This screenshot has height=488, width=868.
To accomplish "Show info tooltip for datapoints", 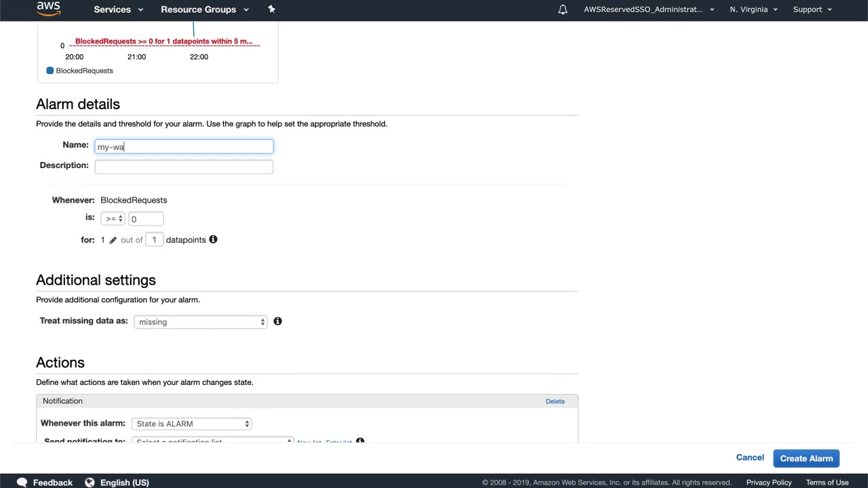I will [x=213, y=239].
